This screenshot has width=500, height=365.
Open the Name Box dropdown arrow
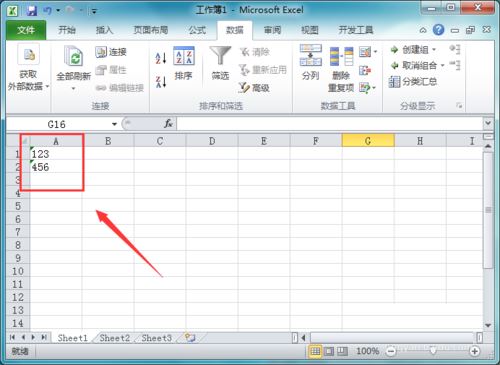pyautogui.click(x=114, y=124)
